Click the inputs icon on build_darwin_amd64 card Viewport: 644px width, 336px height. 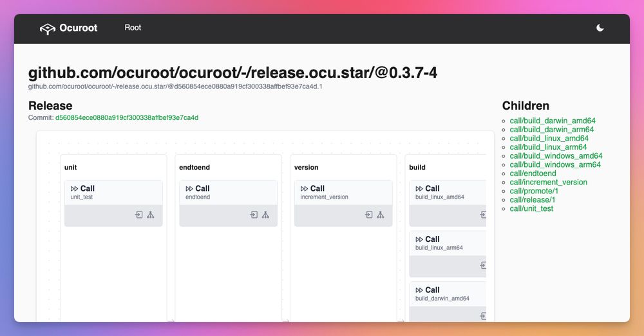coord(483,316)
